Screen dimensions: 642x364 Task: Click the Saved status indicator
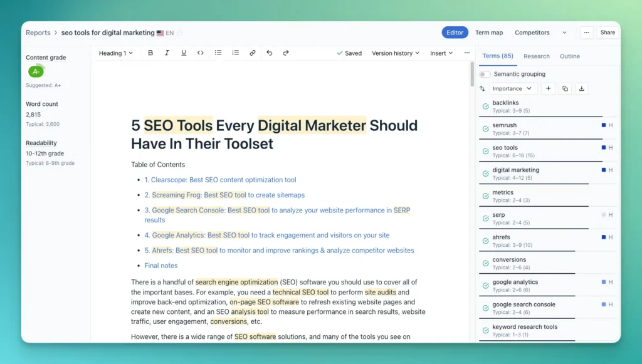click(x=349, y=53)
